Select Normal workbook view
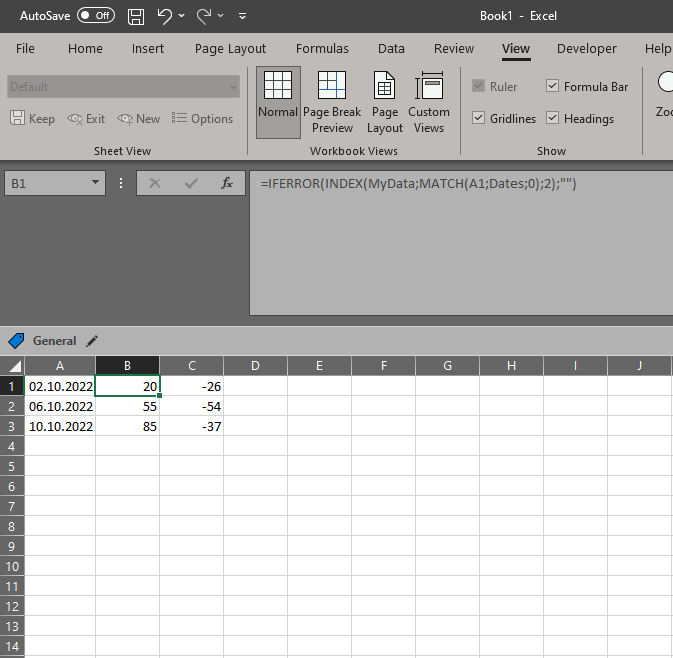The image size is (673, 658). [278, 102]
